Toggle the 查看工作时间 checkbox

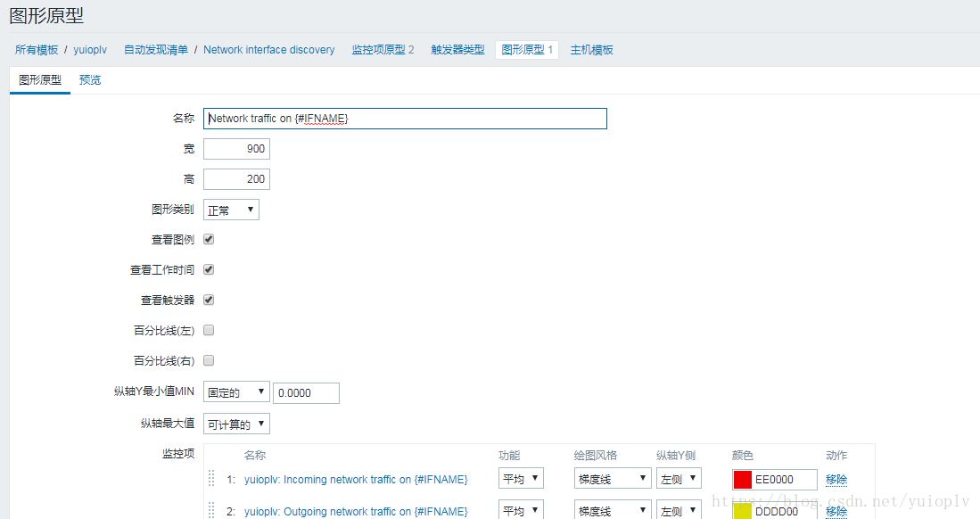tap(209, 269)
